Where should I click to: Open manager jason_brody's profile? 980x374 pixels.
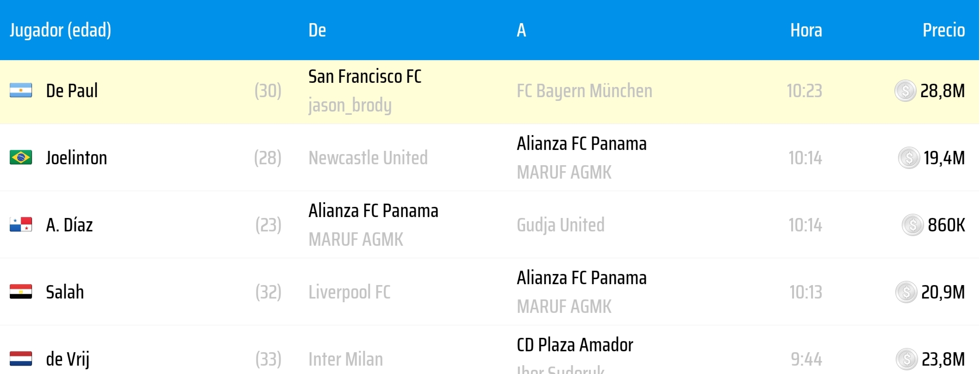point(350,106)
